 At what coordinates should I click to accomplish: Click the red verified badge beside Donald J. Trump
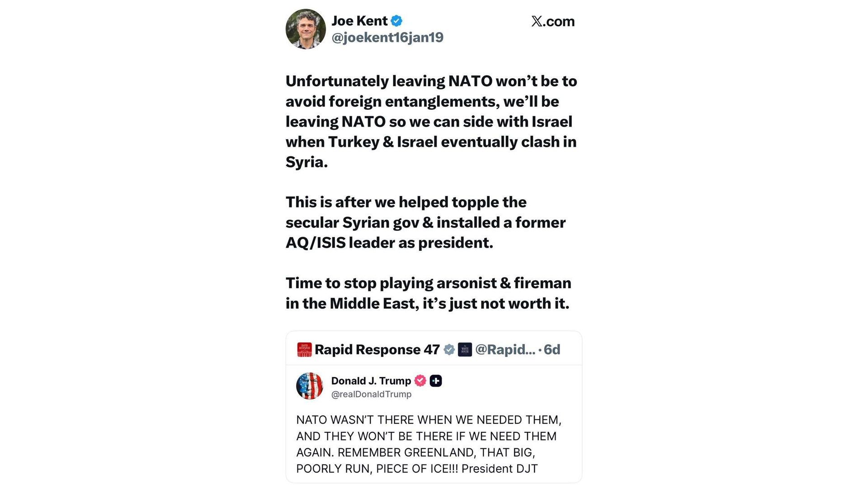(x=420, y=381)
